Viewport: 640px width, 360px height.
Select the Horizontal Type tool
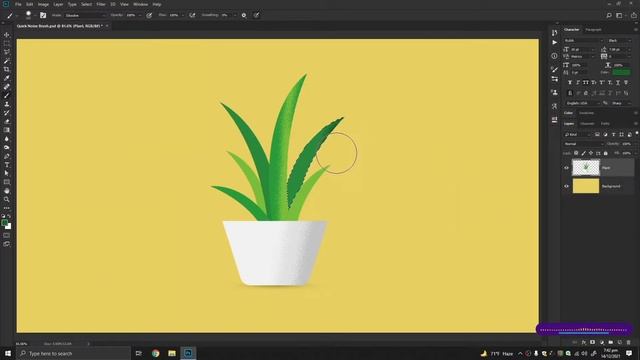[7, 164]
